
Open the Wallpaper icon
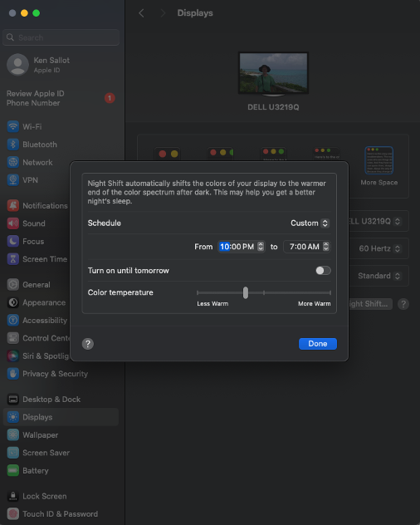point(13,434)
